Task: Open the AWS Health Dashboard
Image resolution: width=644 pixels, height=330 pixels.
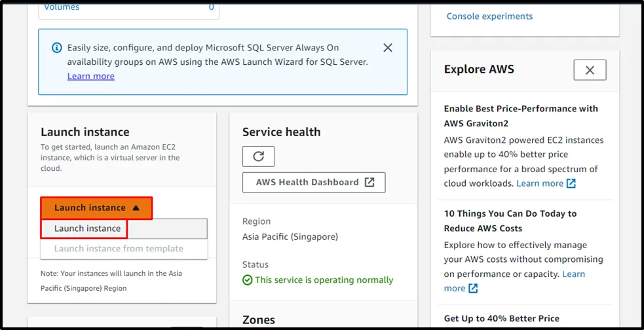Action: pos(307,183)
